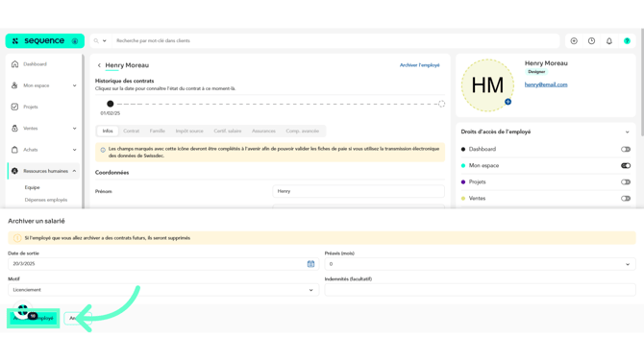
Task: Go back with the arrow beside Henry Moreau
Action: [x=99, y=65]
